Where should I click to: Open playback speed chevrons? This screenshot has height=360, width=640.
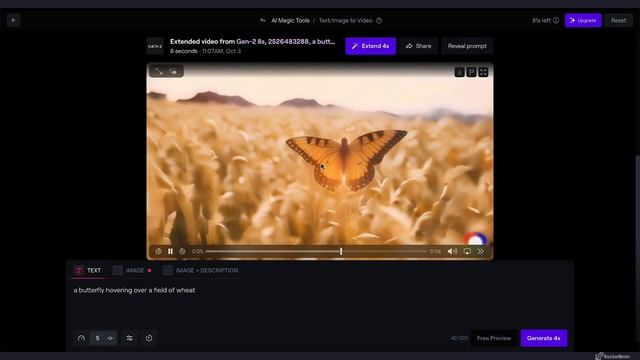(x=481, y=251)
